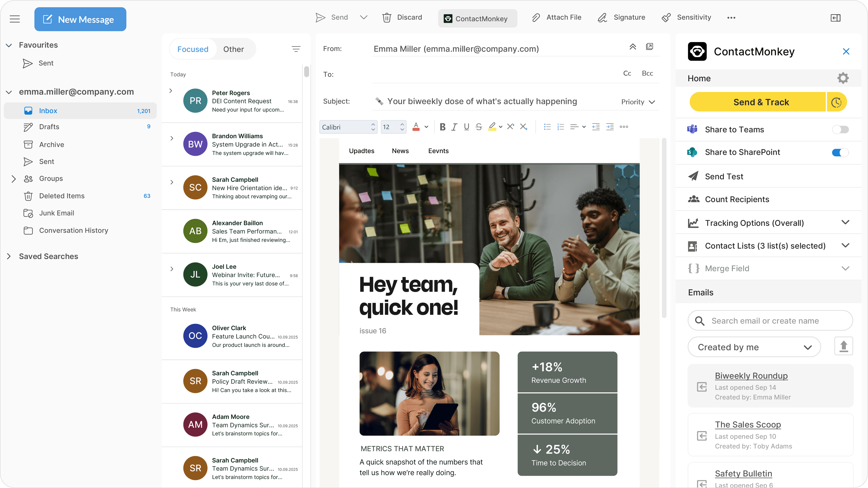Click the upload icon beside Created by me

coord(843,346)
